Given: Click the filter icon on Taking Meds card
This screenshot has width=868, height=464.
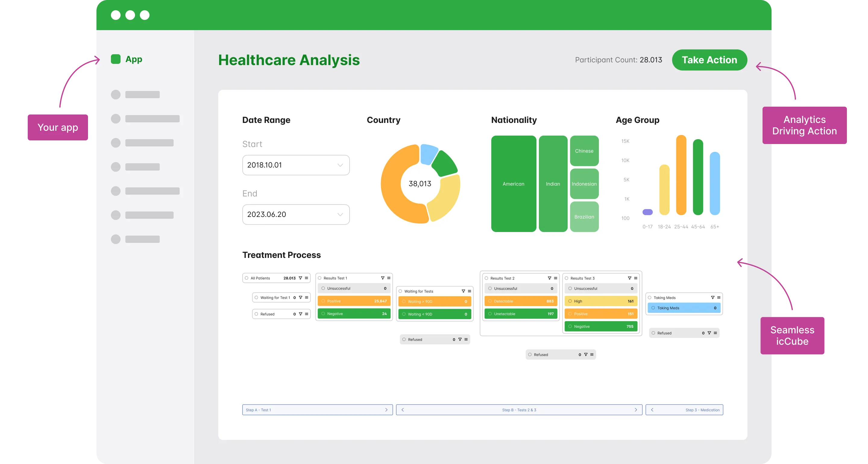Looking at the screenshot, I should 713,298.
